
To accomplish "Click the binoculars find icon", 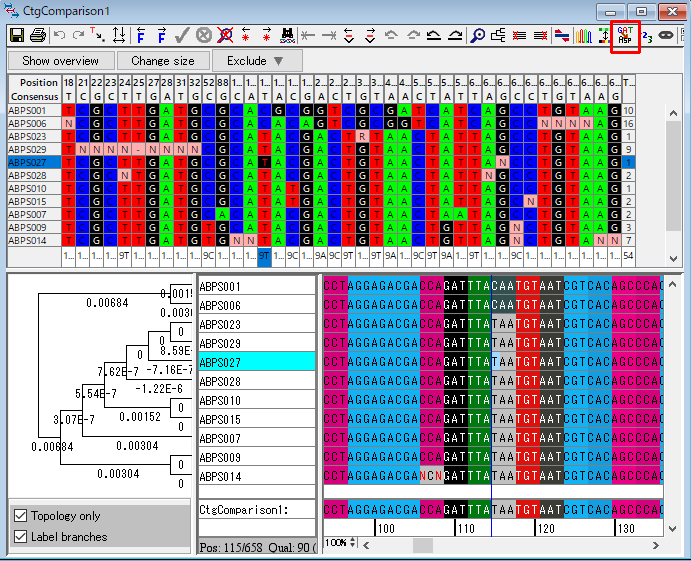I will click(287, 35).
